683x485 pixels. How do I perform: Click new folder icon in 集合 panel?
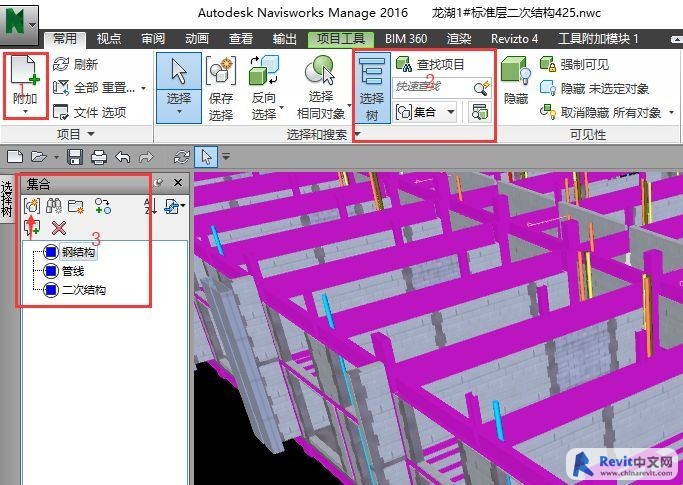click(x=76, y=207)
